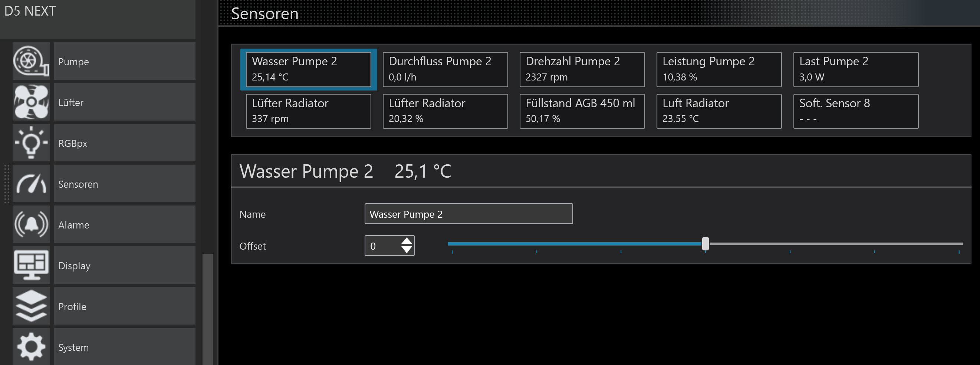Select the Lüfter Radiator 337 rpm tile
Image resolution: width=980 pixels, height=365 pixels.
click(309, 111)
